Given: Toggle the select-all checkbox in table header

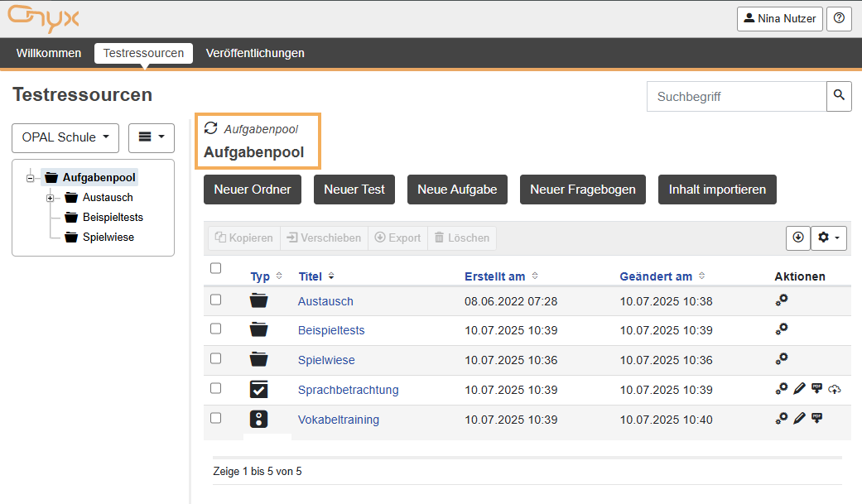Looking at the screenshot, I should point(216,268).
